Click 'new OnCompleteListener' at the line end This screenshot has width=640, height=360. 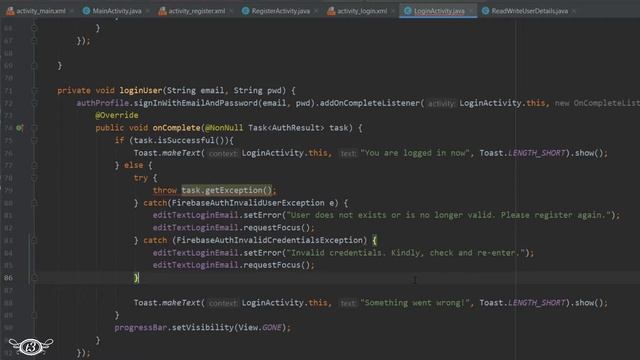click(x=597, y=103)
